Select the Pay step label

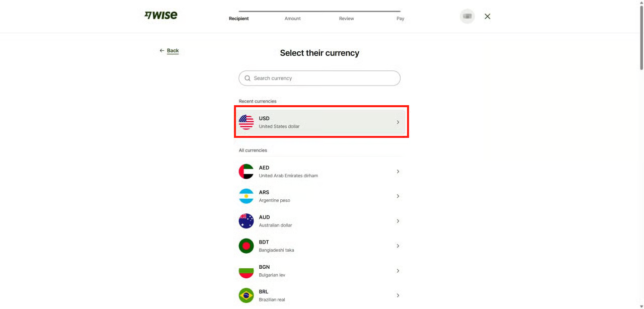tap(400, 19)
